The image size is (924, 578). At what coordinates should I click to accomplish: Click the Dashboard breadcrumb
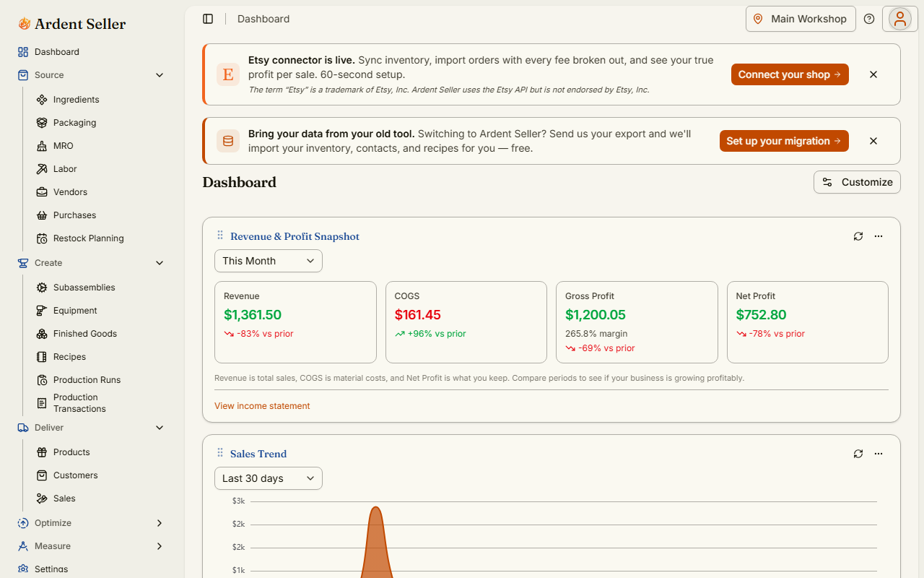(x=263, y=19)
